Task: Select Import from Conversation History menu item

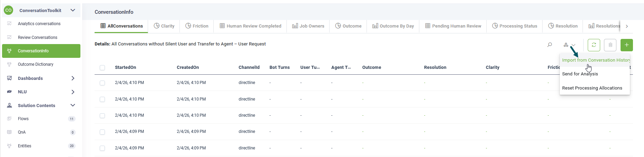Action: pyautogui.click(x=595, y=60)
